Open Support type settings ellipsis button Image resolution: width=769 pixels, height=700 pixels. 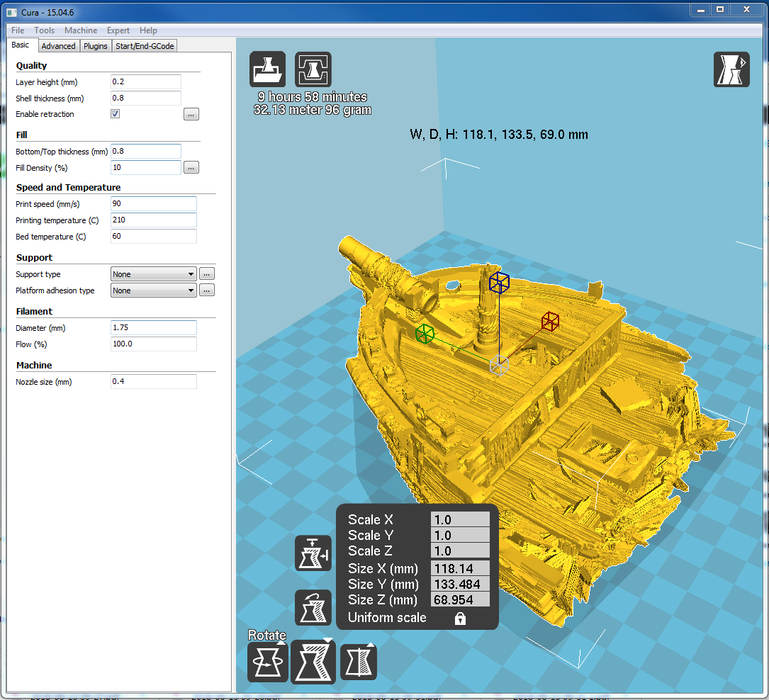(207, 274)
